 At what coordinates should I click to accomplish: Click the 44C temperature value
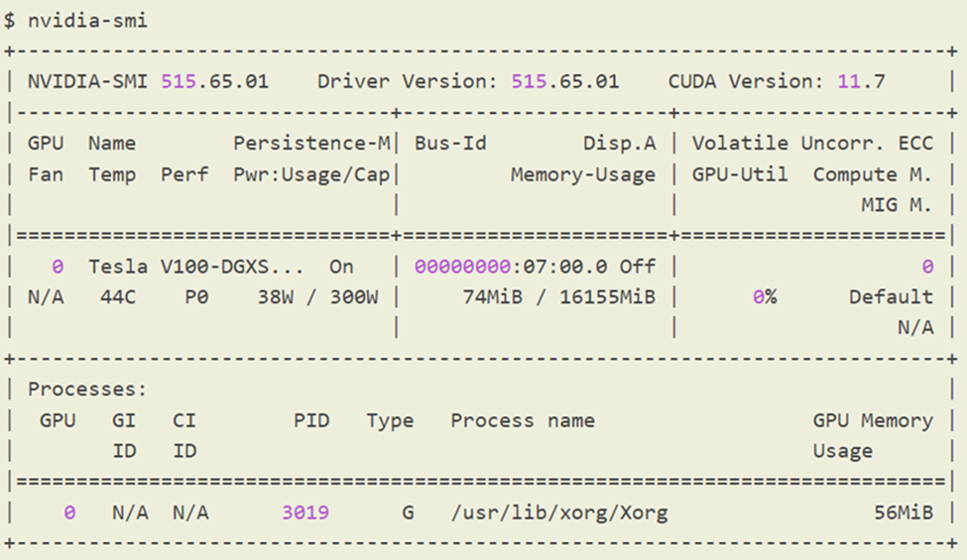(118, 297)
